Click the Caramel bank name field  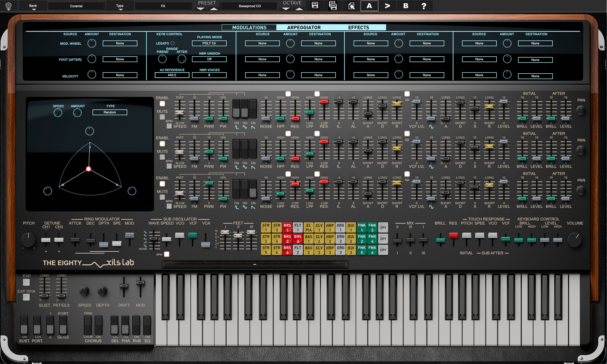76,6
